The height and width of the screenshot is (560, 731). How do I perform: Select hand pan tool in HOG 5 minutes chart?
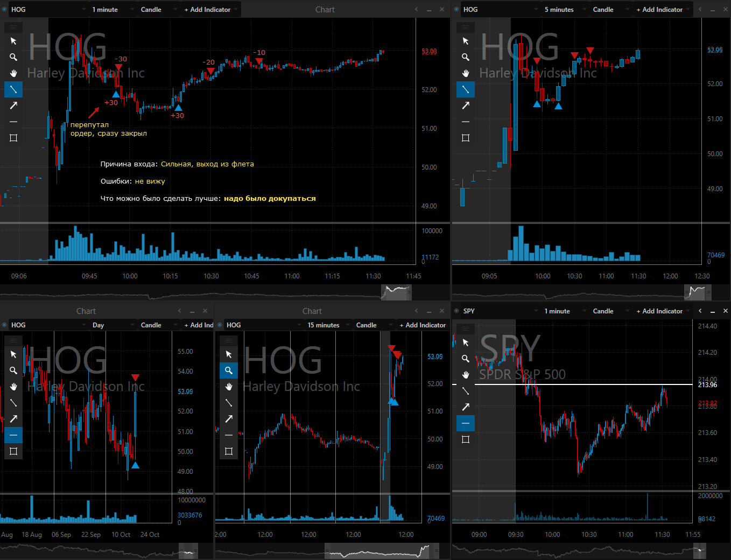click(x=466, y=73)
